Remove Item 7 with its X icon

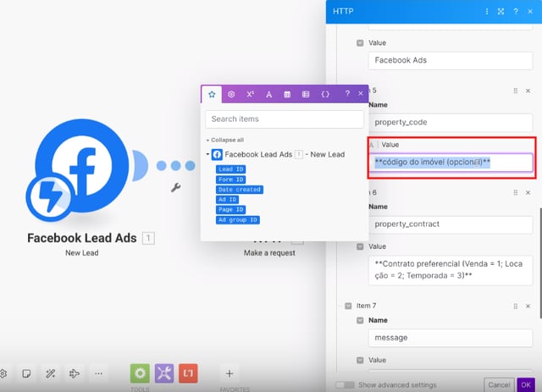click(528, 306)
